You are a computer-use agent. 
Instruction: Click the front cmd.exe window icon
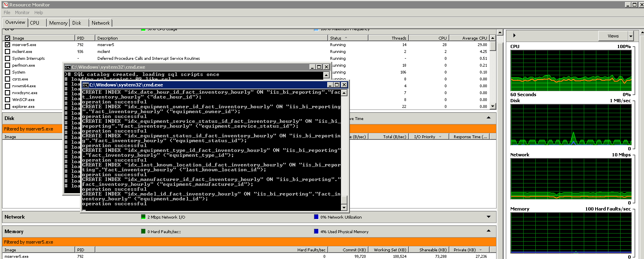tap(85, 85)
